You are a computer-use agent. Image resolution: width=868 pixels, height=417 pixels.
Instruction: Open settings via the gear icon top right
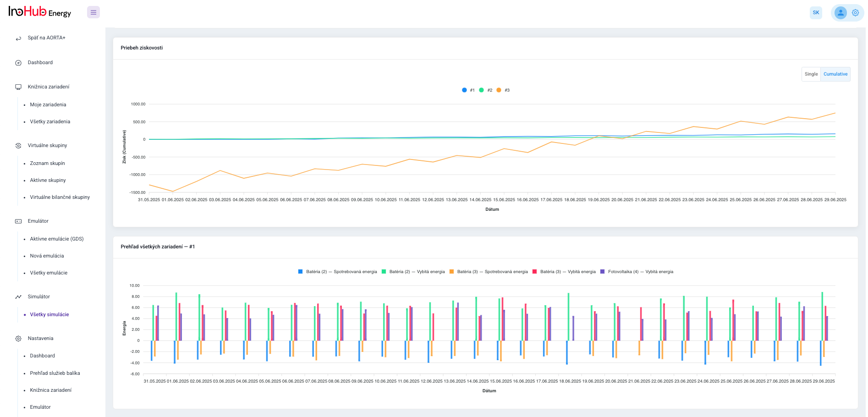[x=855, y=12]
